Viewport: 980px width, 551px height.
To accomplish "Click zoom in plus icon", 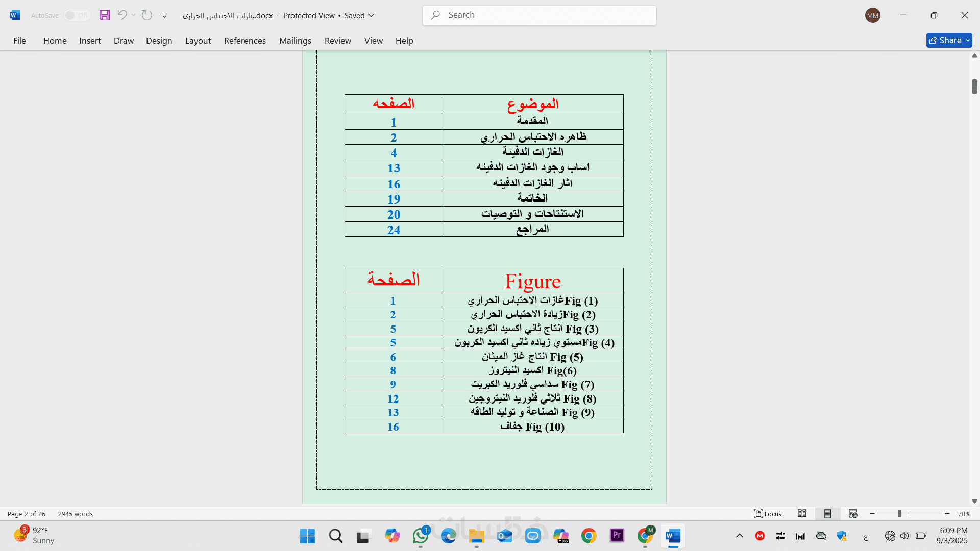I will coord(947,514).
